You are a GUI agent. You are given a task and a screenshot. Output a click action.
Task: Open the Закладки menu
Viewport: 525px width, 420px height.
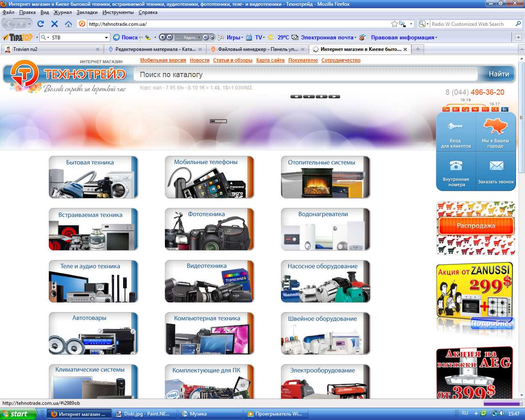point(87,12)
